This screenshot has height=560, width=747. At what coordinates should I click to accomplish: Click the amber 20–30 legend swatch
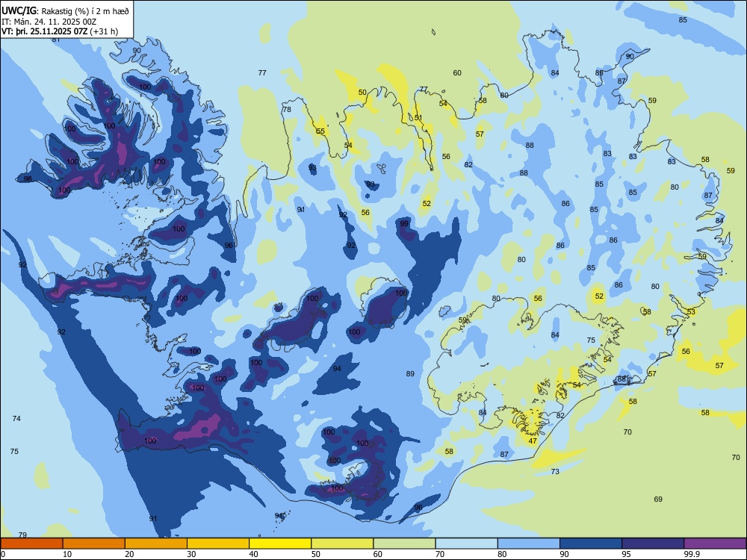coord(156,544)
